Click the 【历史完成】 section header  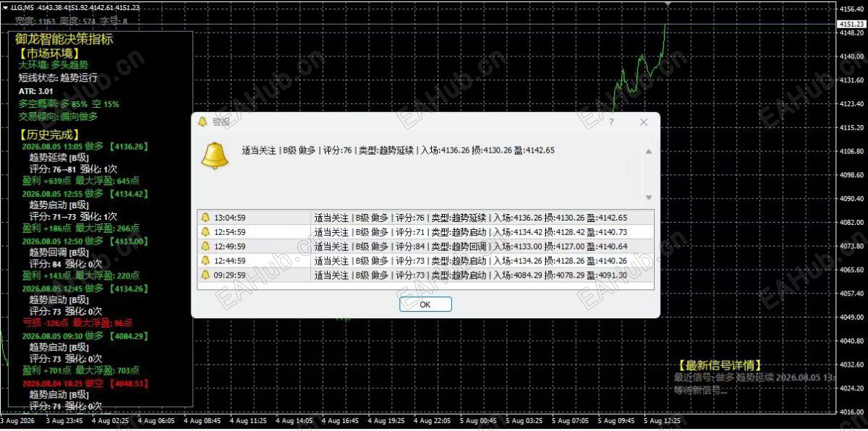[x=49, y=135]
